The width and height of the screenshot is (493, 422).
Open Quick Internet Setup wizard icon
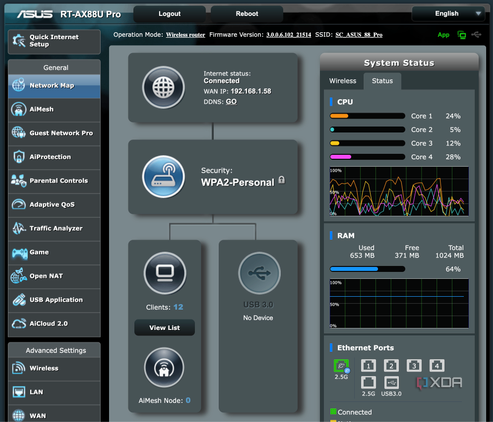[x=19, y=41]
